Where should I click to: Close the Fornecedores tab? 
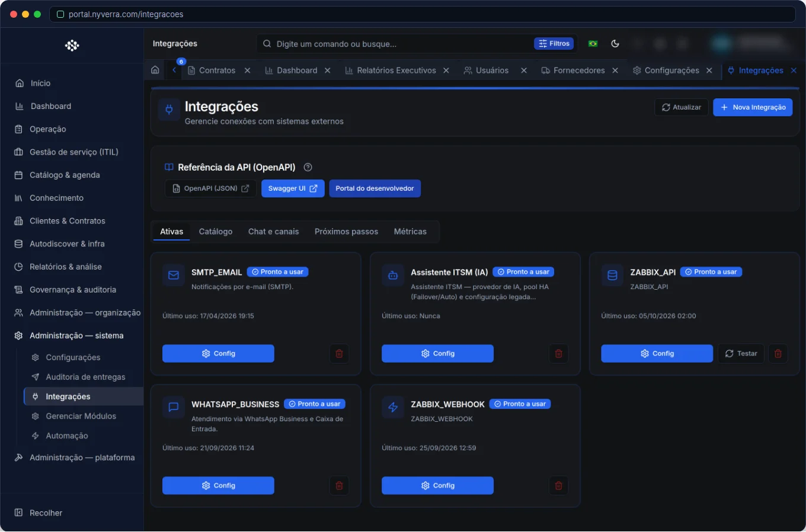coord(615,70)
